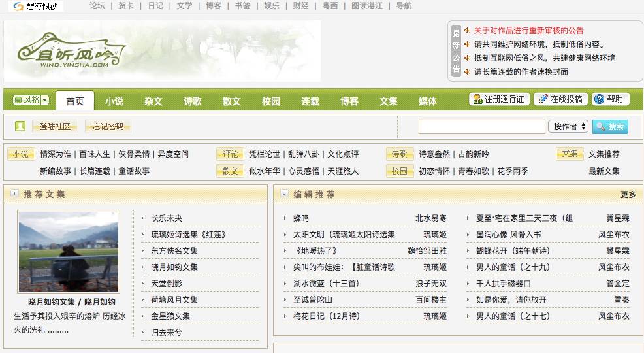Image resolution: width=644 pixels, height=353 pixels.
Task: Click the 在线投稿 button
Action: [560, 99]
